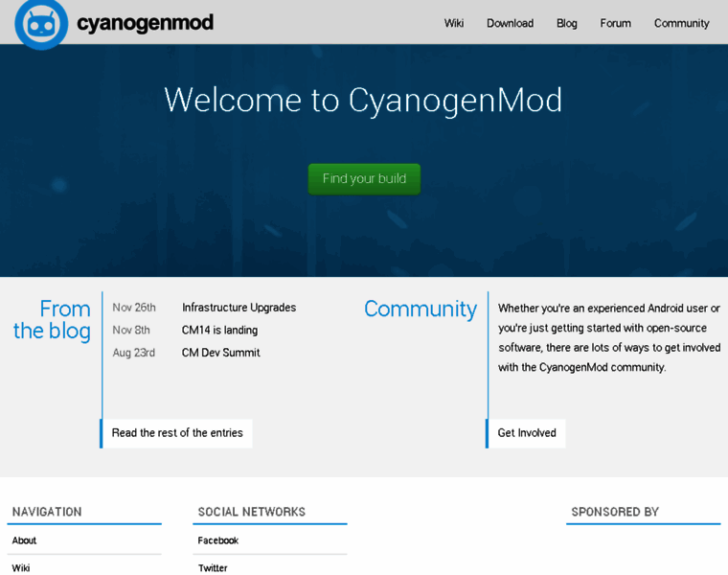728x575 pixels.
Task: Click the Get Involved button
Action: click(x=526, y=433)
